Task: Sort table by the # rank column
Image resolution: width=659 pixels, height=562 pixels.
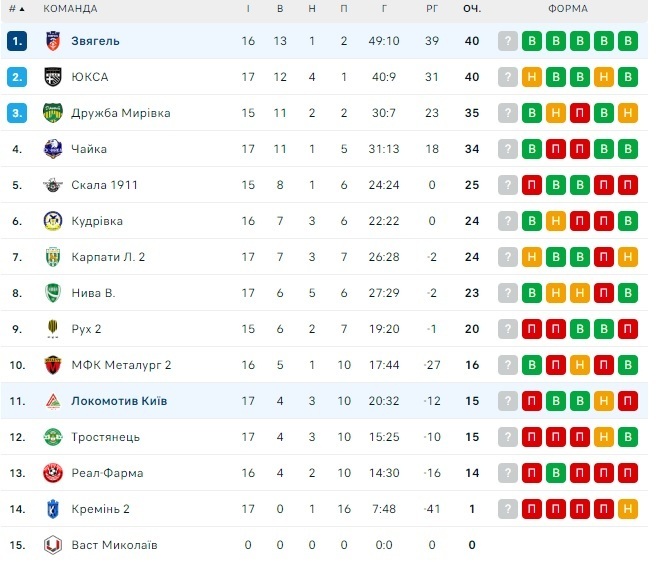Action: click(16, 9)
